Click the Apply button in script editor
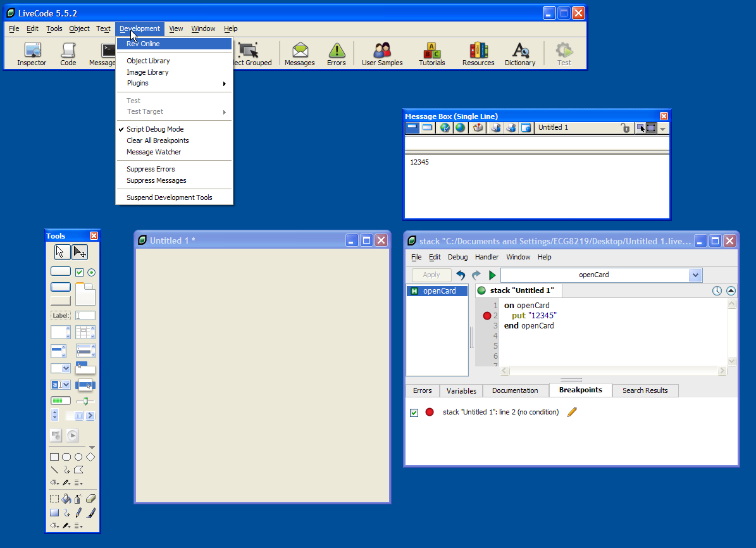Image resolution: width=756 pixels, height=548 pixels. click(x=431, y=275)
